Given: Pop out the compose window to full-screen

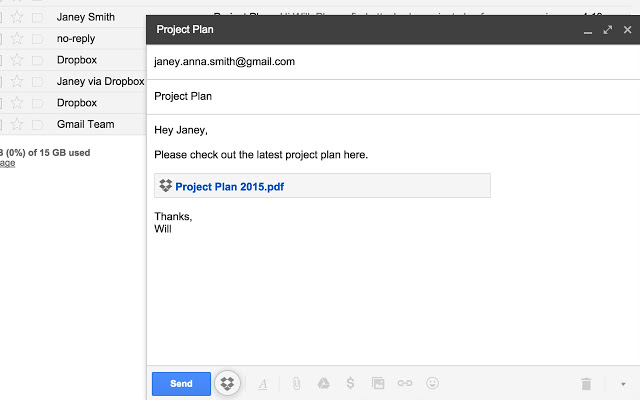Looking at the screenshot, I should 608,30.
